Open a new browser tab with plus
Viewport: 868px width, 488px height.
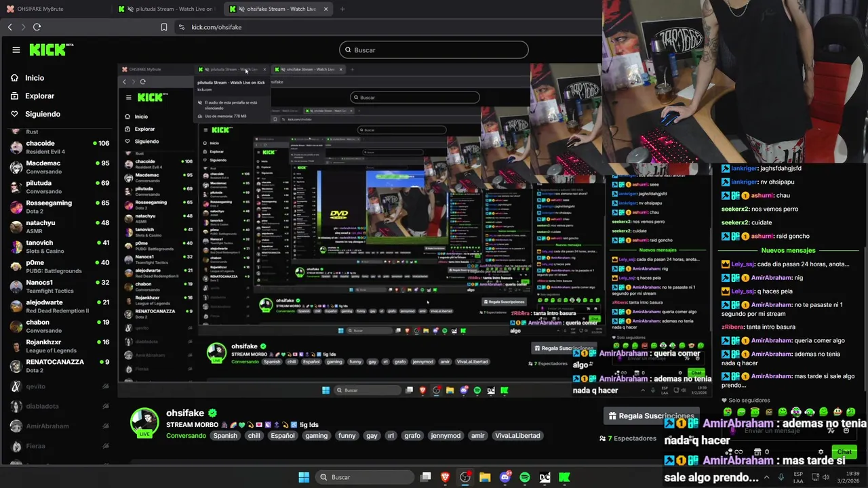(342, 9)
